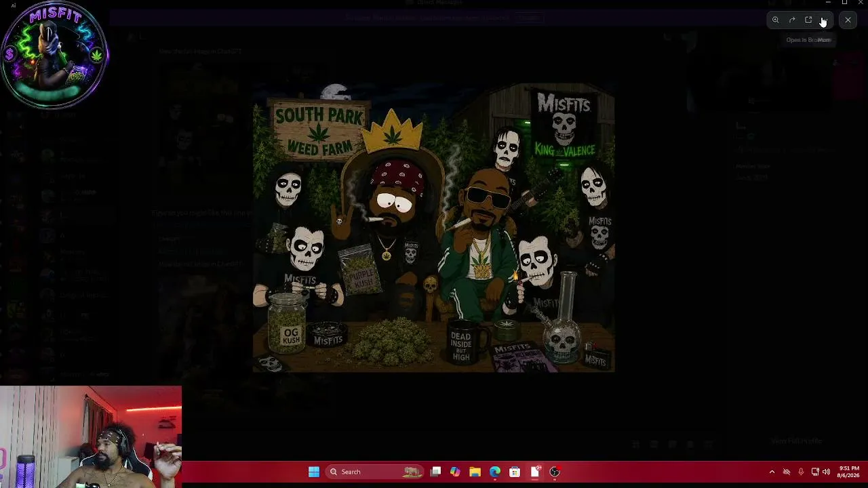The height and width of the screenshot is (488, 868).
Task: Click the taskbar Search box
Action: [374, 472]
